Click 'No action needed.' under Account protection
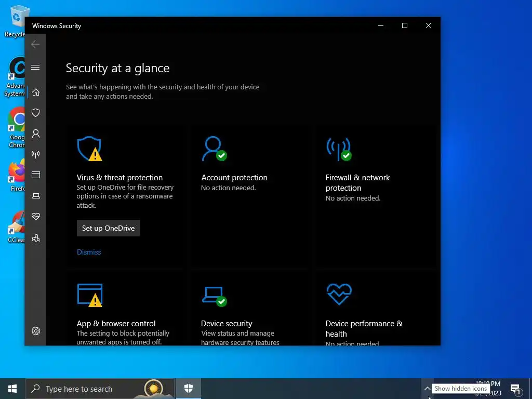 (x=229, y=188)
